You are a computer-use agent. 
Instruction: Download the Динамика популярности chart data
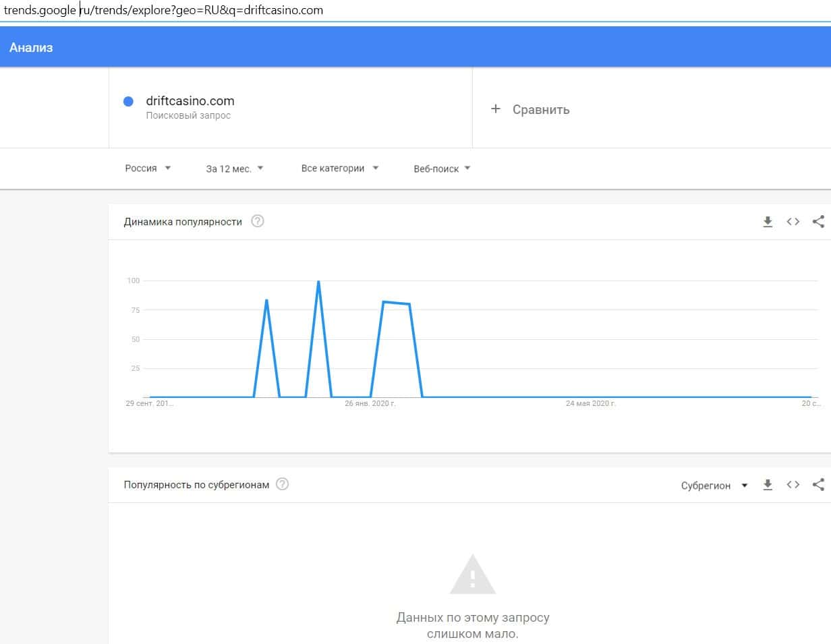click(x=768, y=221)
